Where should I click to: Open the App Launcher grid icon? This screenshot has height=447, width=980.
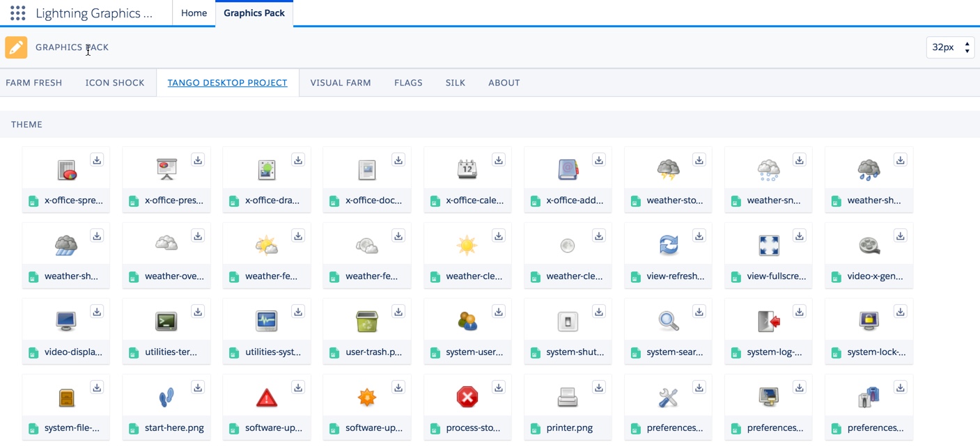(18, 13)
